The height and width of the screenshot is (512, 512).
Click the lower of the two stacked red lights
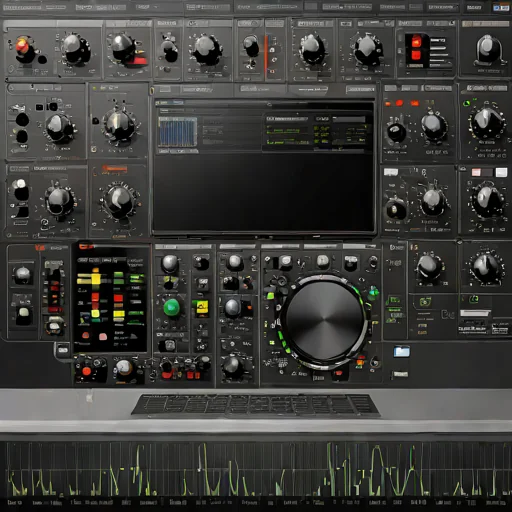(416, 55)
